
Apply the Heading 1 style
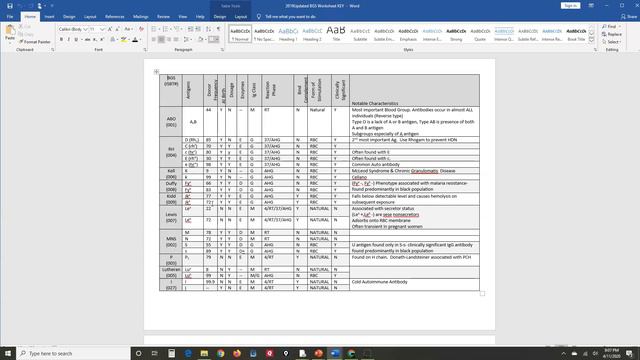tap(288, 34)
